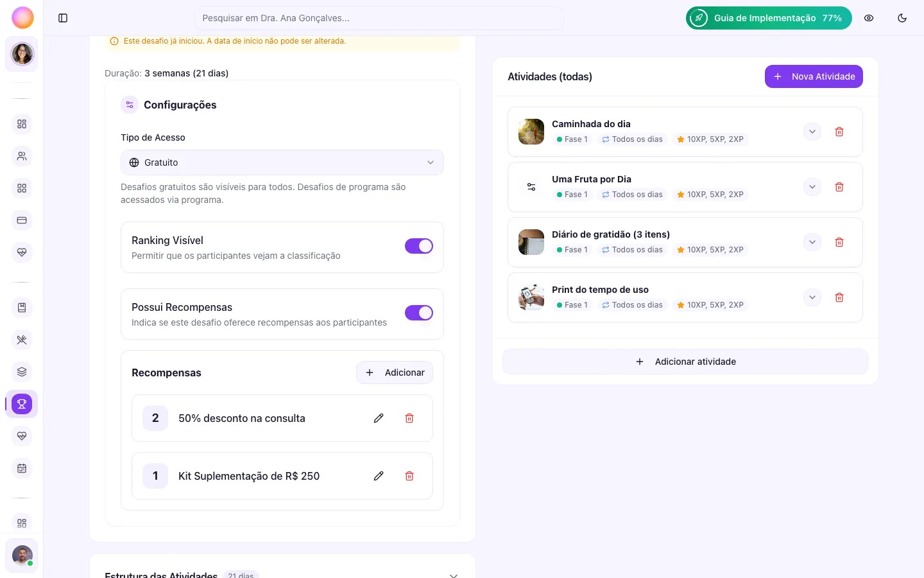The image size is (924, 578).
Task: Open the stacked layers icon in the sidebar
Action: click(22, 372)
